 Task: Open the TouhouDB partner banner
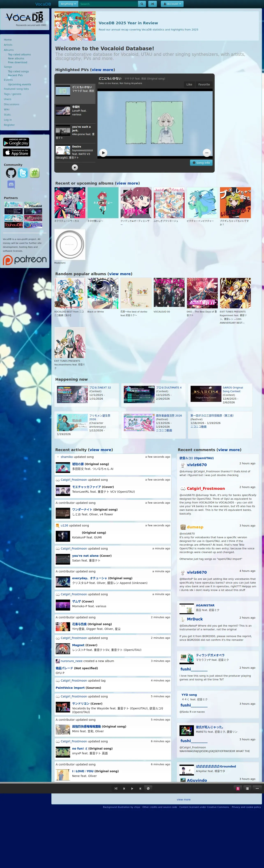click(x=13, y=225)
